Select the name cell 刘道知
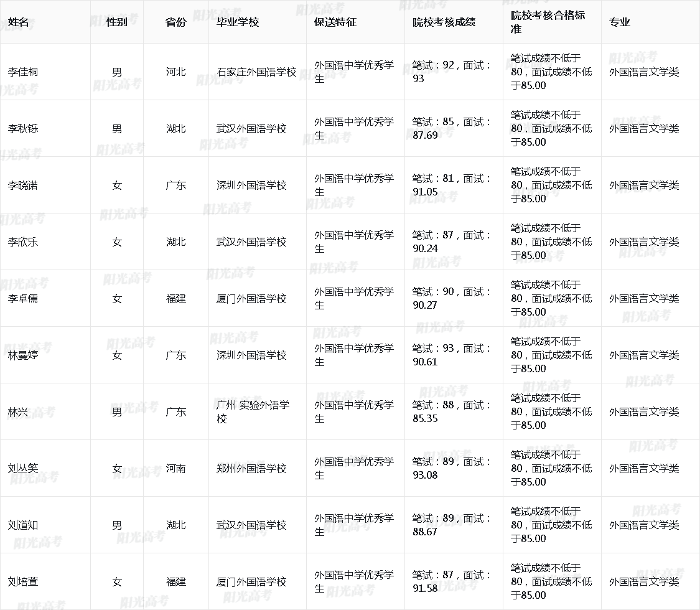The height and width of the screenshot is (610, 700). pos(23,525)
